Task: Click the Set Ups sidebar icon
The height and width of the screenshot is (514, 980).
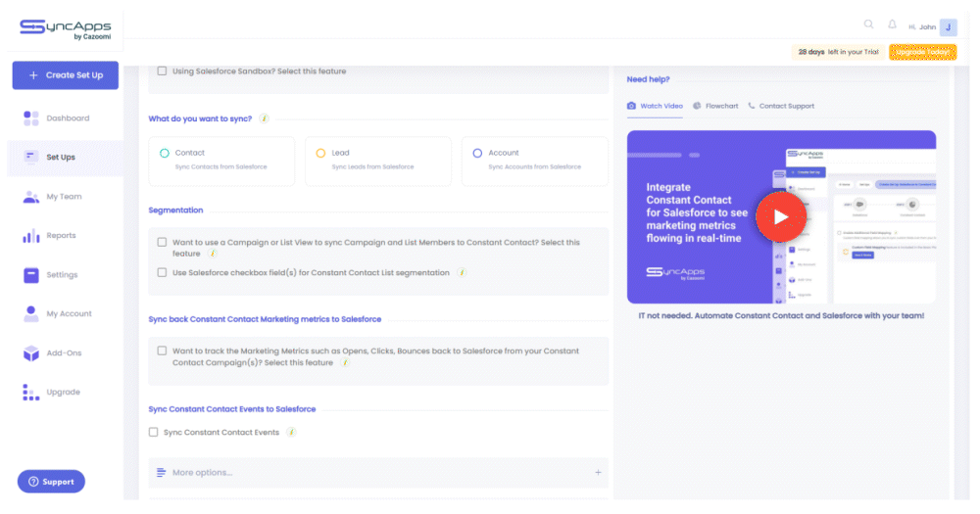Action: [x=30, y=156]
